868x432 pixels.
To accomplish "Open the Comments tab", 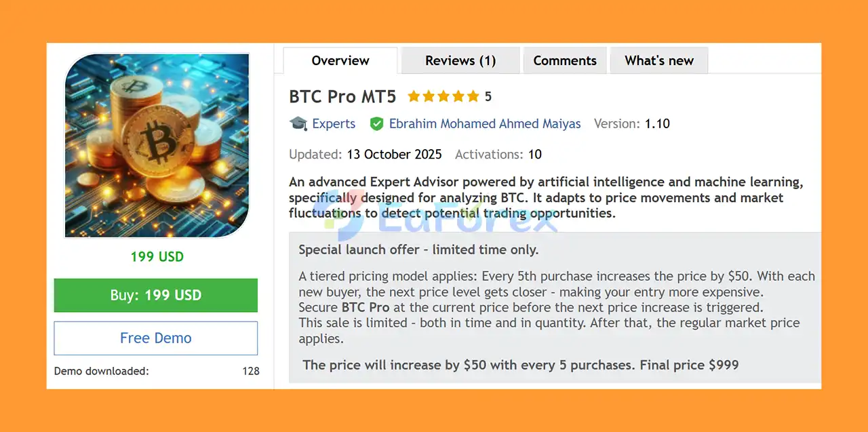I will point(565,60).
